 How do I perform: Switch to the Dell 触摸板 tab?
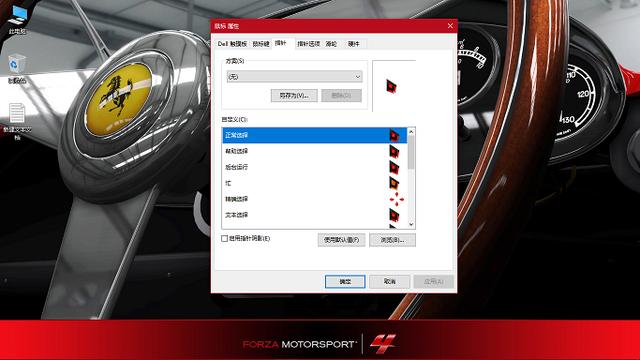pos(232,44)
